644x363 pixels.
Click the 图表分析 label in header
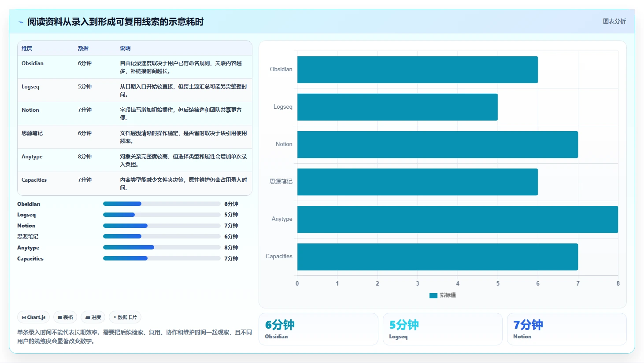[614, 21]
